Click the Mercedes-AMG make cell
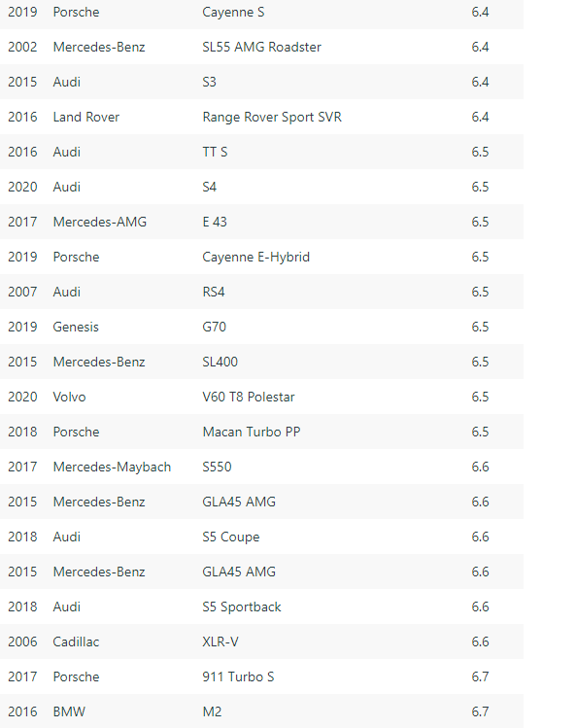Image resolution: width=576 pixels, height=728 pixels. click(100, 222)
